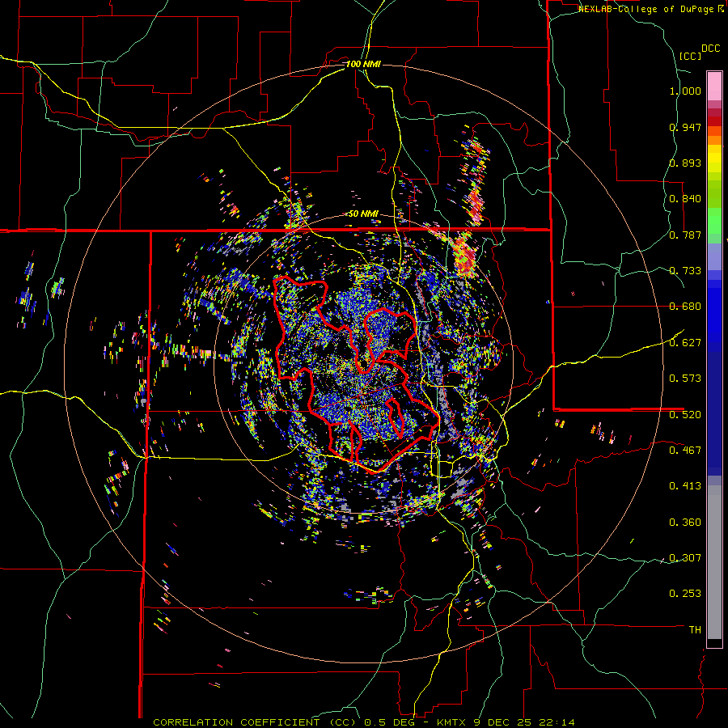Click the 0.680 scale label

pos(685,307)
